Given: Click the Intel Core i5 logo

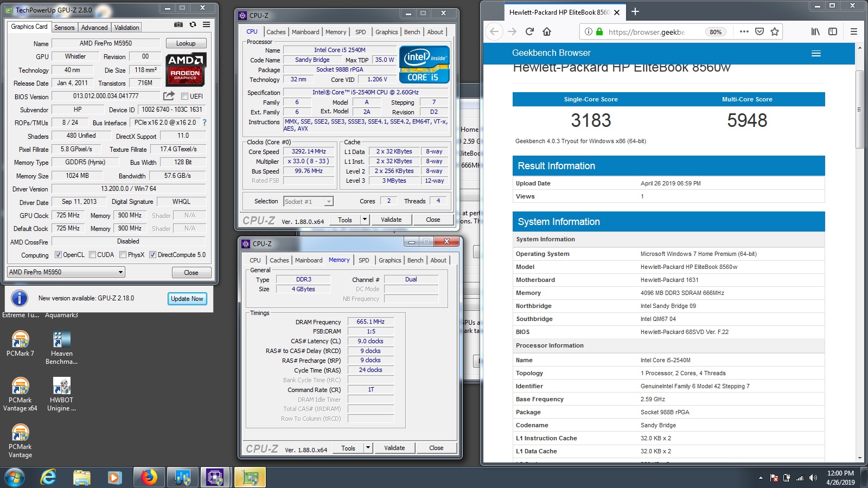Looking at the screenshot, I should tap(424, 64).
